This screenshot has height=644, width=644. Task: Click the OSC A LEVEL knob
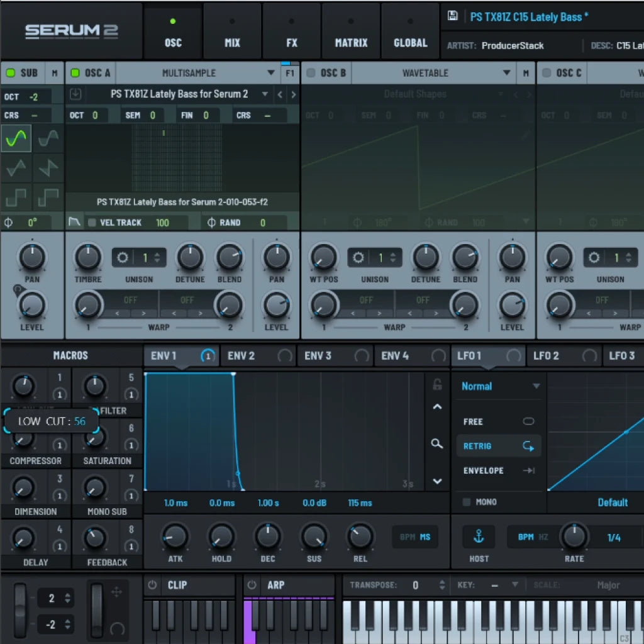[276, 306]
